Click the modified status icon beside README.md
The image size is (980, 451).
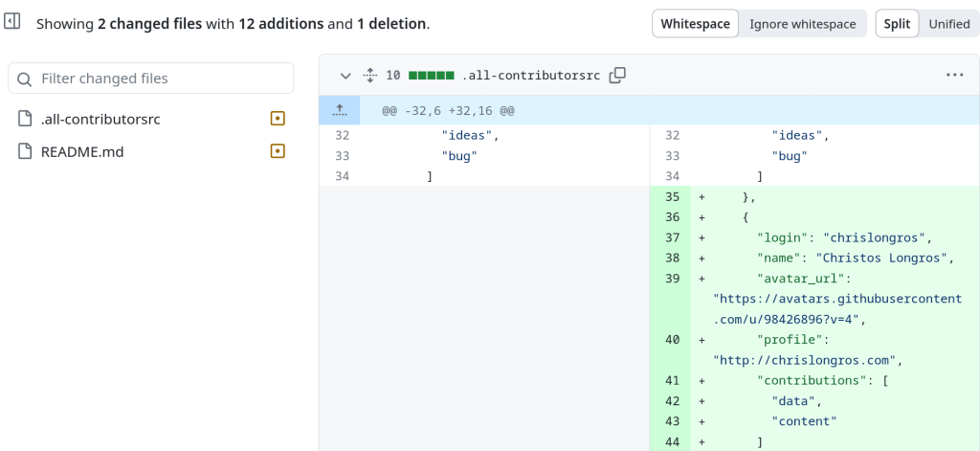click(278, 151)
